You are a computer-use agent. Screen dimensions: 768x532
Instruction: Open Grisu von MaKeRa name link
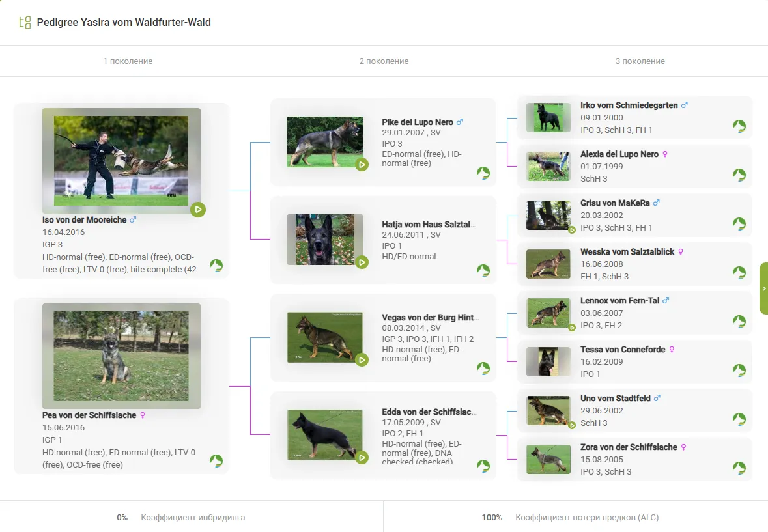615,203
